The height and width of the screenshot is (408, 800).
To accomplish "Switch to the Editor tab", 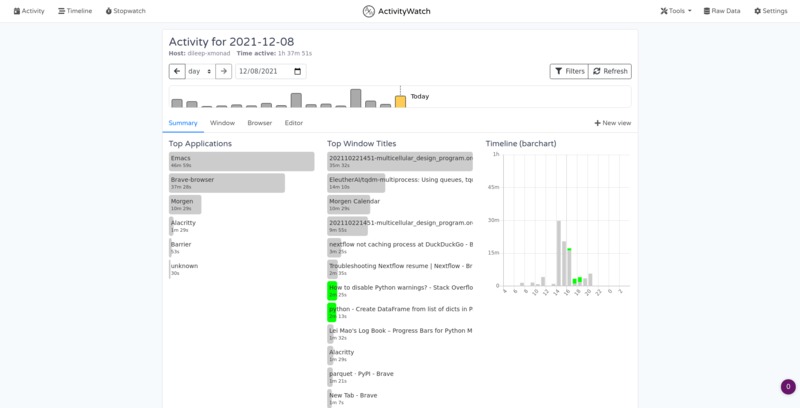I will click(x=294, y=123).
